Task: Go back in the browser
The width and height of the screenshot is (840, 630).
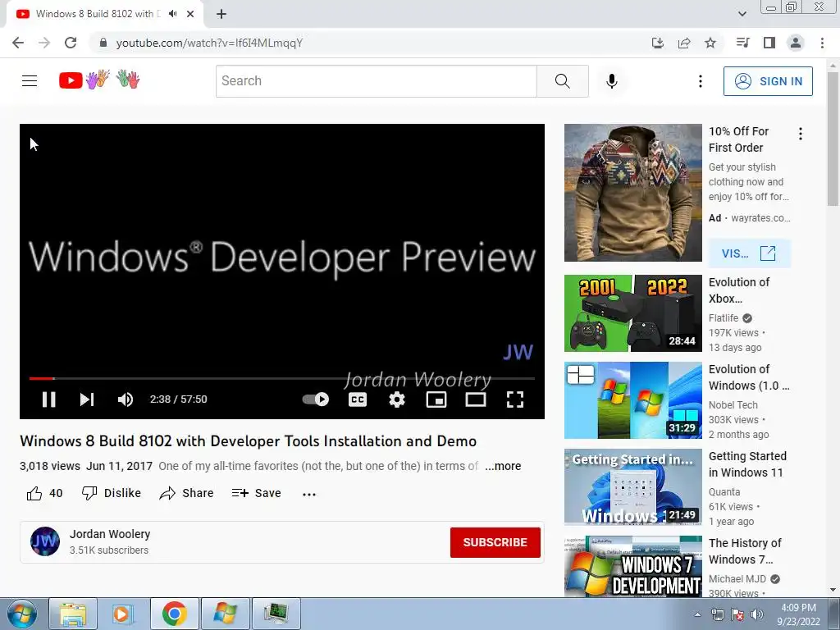Action: point(18,43)
